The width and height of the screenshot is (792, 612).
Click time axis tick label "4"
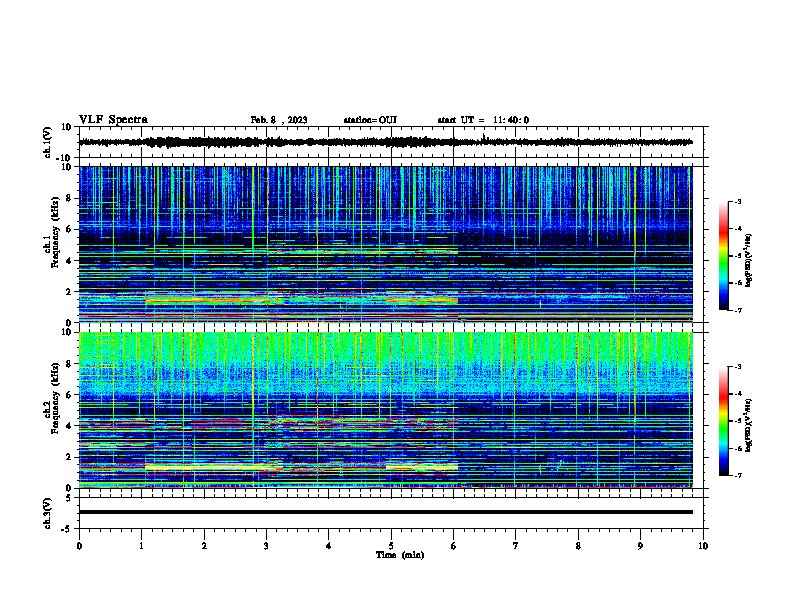point(329,546)
